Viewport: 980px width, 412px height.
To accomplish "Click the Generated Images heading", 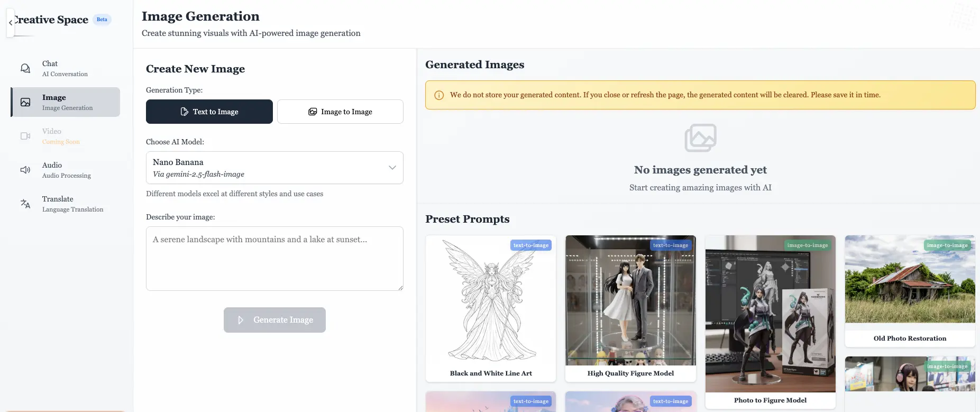I will coord(475,65).
